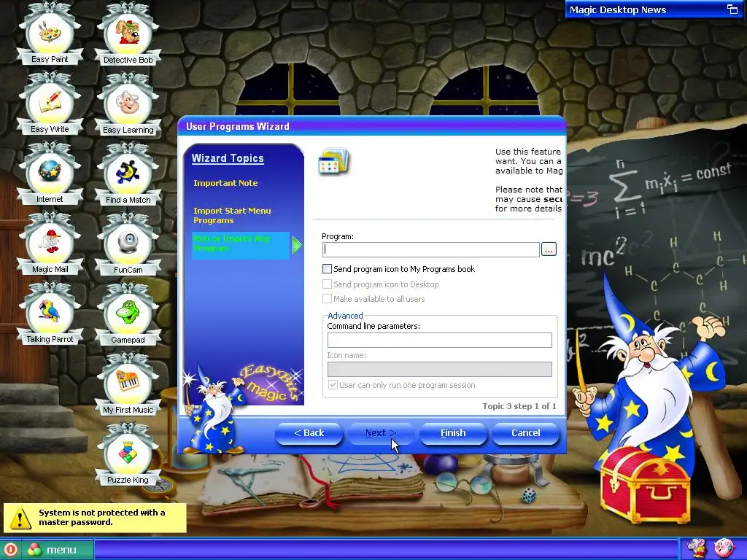747x560 pixels.
Task: Click the Next button
Action: pos(381,433)
